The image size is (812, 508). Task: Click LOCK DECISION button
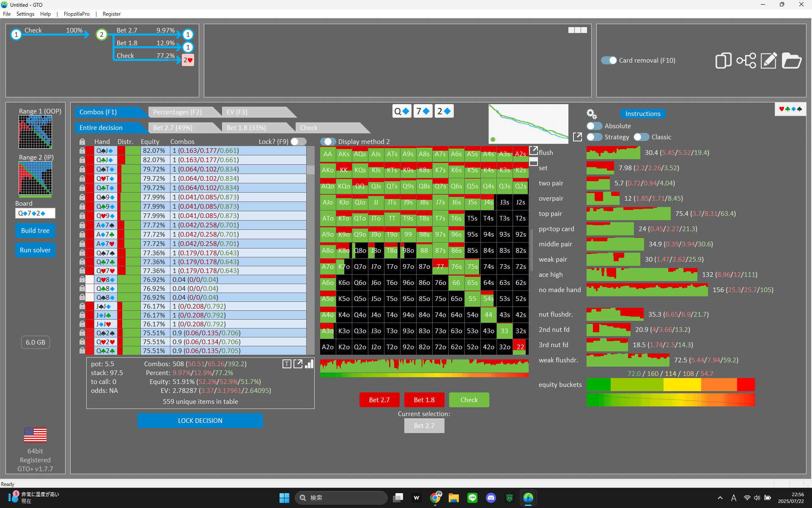[200, 421]
